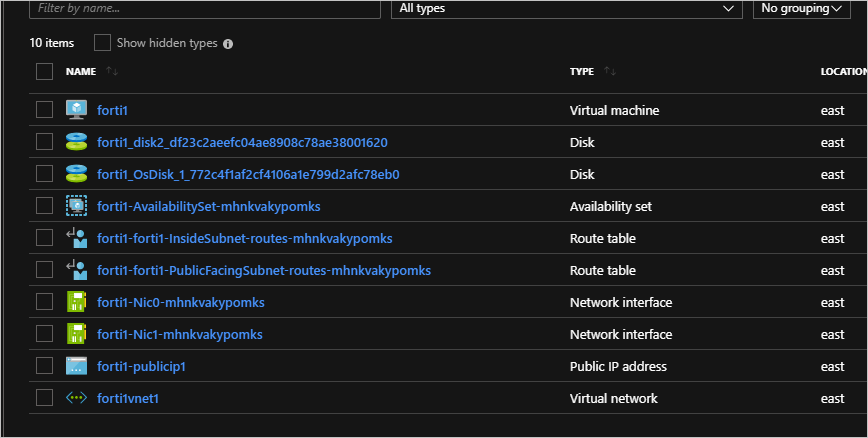Image resolution: width=868 pixels, height=438 pixels.
Task: Click the forti1-Nic0 network interface icon
Action: pyautogui.click(x=77, y=302)
